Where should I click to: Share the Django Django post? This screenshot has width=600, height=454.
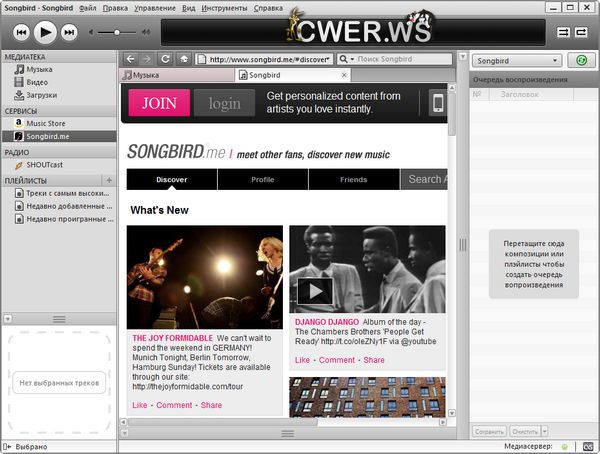coord(374,360)
